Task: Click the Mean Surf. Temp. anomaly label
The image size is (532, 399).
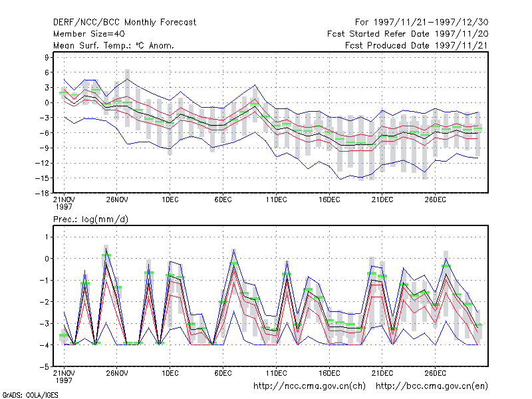Action: point(113,45)
